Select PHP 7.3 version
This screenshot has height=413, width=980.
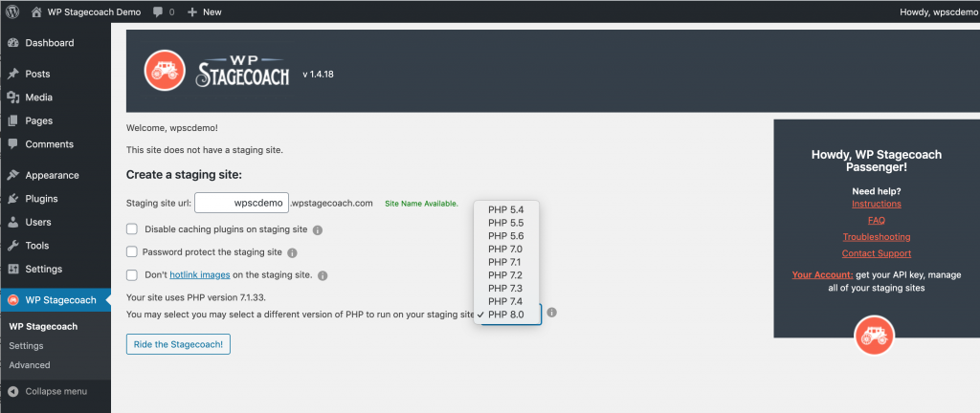506,288
